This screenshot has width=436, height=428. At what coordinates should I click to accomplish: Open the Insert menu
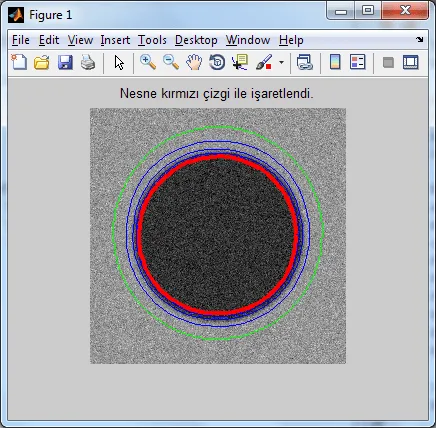point(115,40)
